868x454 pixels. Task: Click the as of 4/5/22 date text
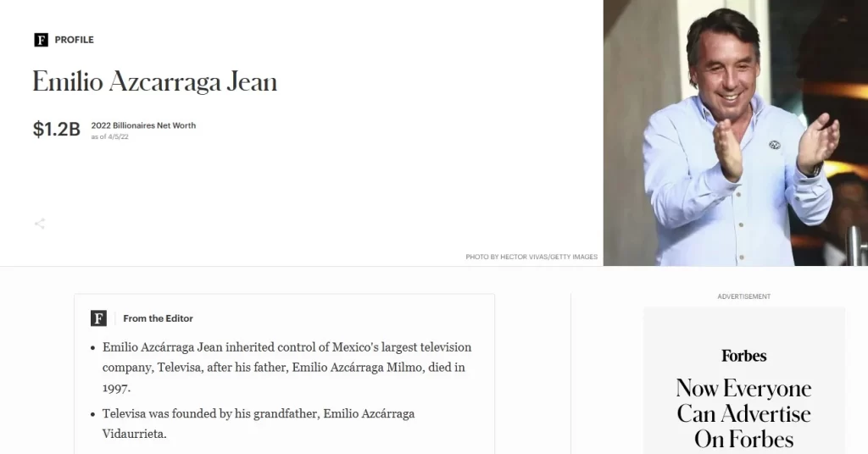pos(109,136)
